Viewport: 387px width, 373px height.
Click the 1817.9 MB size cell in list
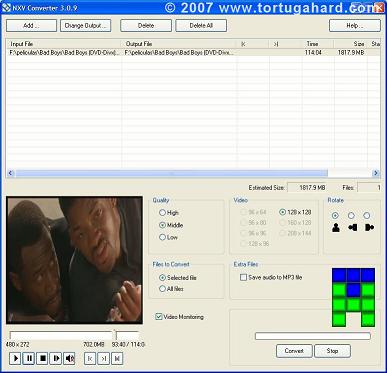click(x=351, y=52)
